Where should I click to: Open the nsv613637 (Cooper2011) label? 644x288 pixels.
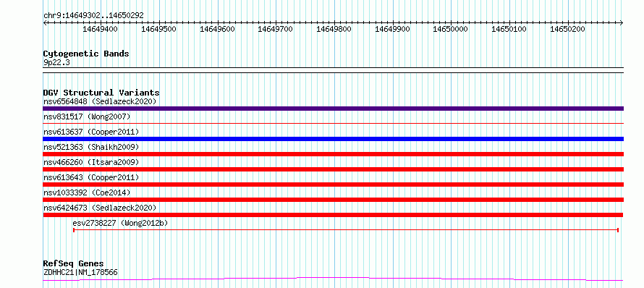91,132
